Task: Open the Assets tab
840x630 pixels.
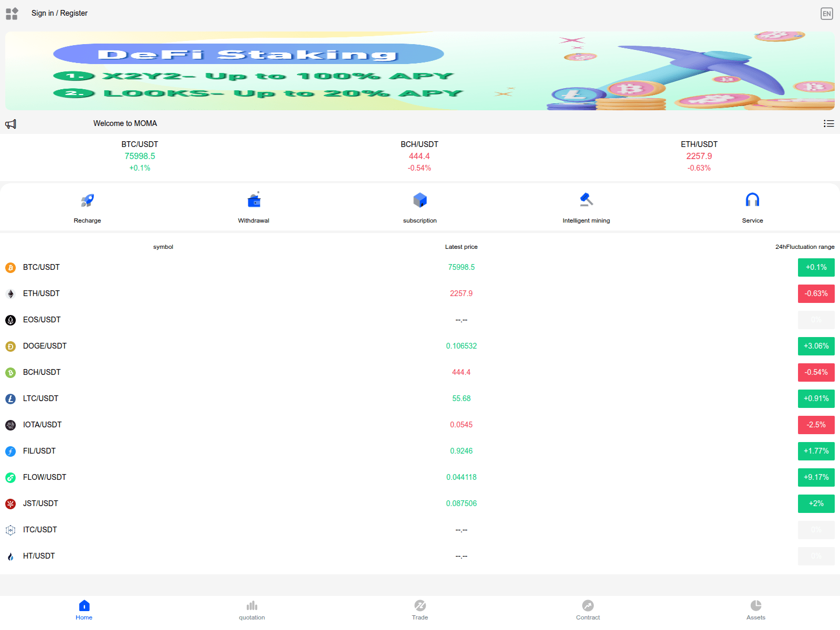Action: (x=756, y=610)
